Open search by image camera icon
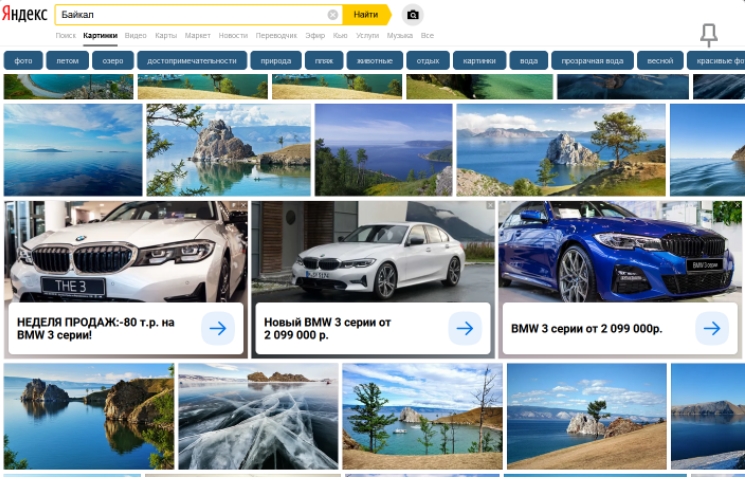The width and height of the screenshot is (745, 481). pos(412,15)
